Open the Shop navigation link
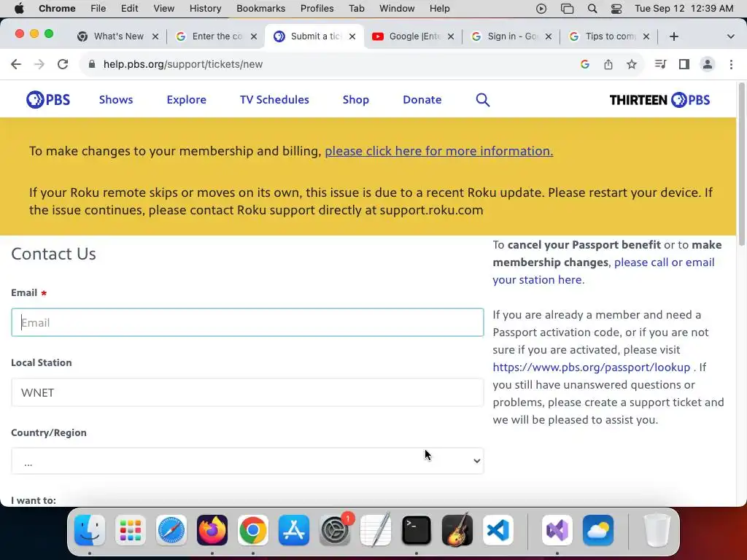The image size is (747, 560). (x=356, y=99)
